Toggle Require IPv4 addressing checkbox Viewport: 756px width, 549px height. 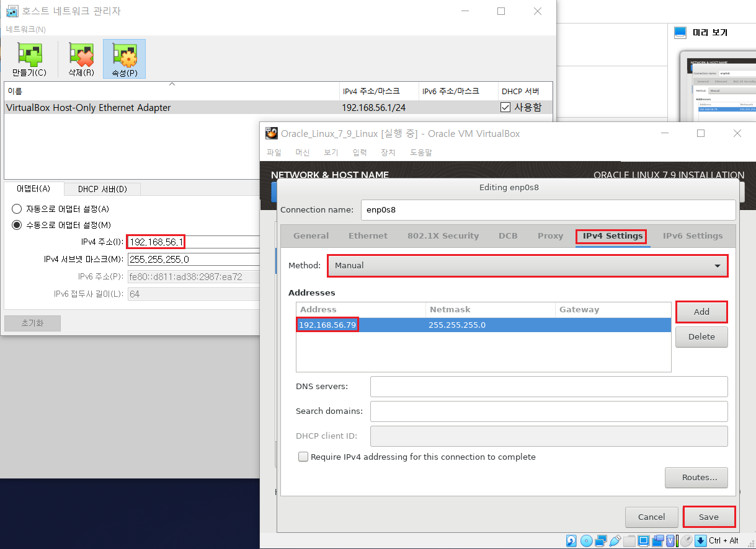tap(303, 457)
